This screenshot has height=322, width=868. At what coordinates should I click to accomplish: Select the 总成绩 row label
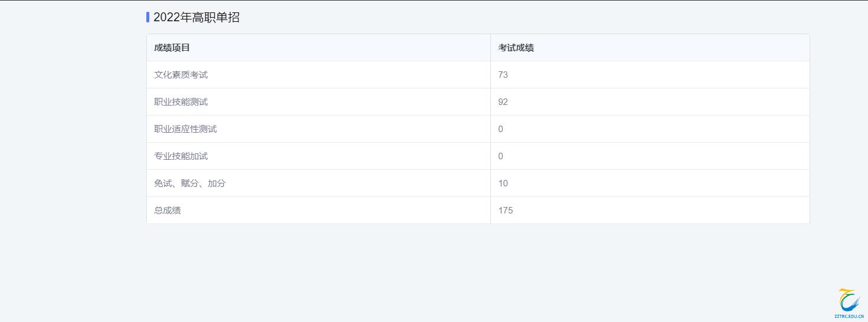coord(167,211)
